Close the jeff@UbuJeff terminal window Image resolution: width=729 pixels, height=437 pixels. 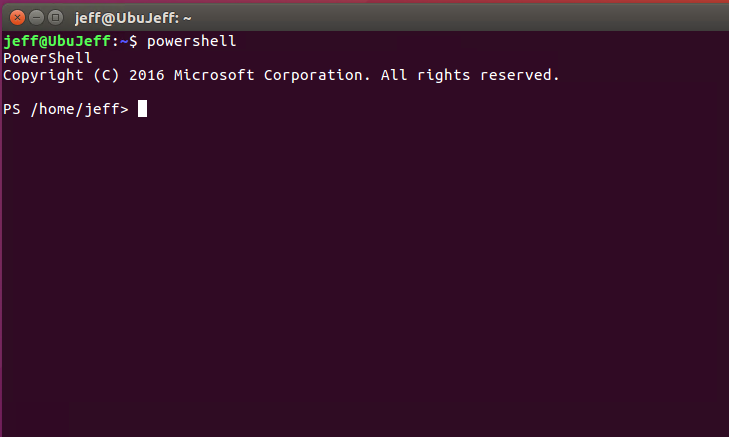click(x=17, y=18)
